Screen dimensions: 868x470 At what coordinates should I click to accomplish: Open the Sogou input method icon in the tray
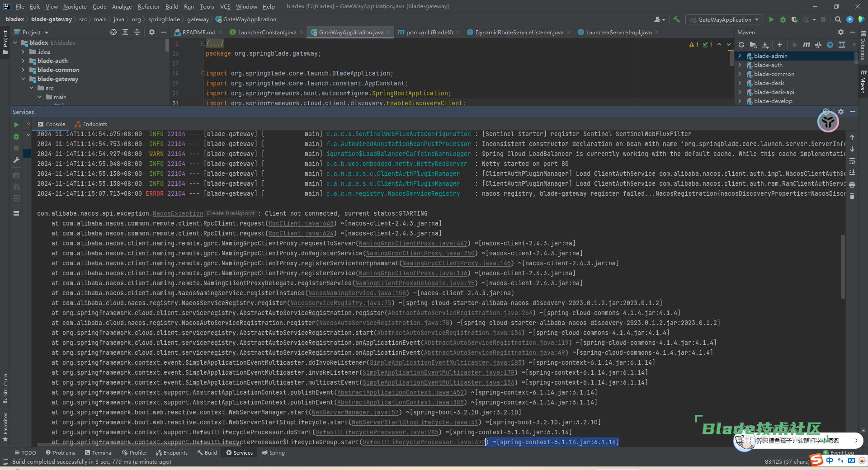coord(816,461)
